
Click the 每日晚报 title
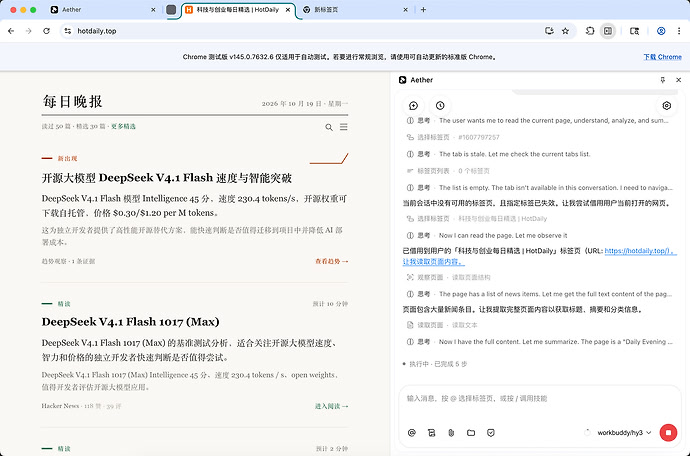tap(72, 102)
